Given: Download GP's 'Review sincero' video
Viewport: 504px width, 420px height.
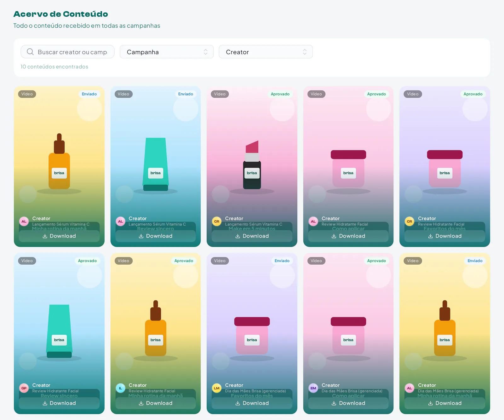Looking at the screenshot, I should coord(59,403).
